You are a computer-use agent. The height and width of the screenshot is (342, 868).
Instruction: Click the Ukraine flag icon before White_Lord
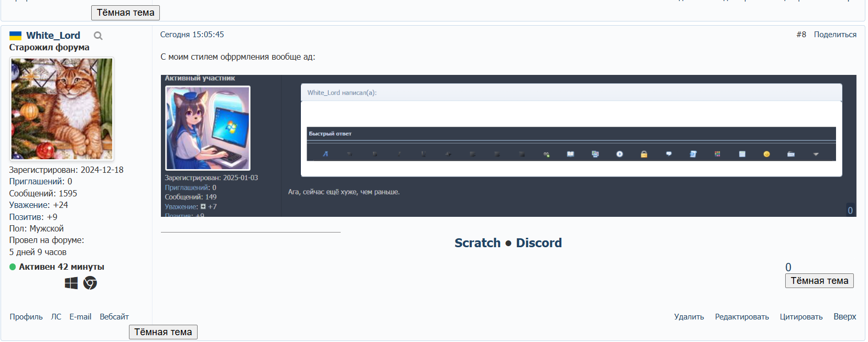[15, 36]
